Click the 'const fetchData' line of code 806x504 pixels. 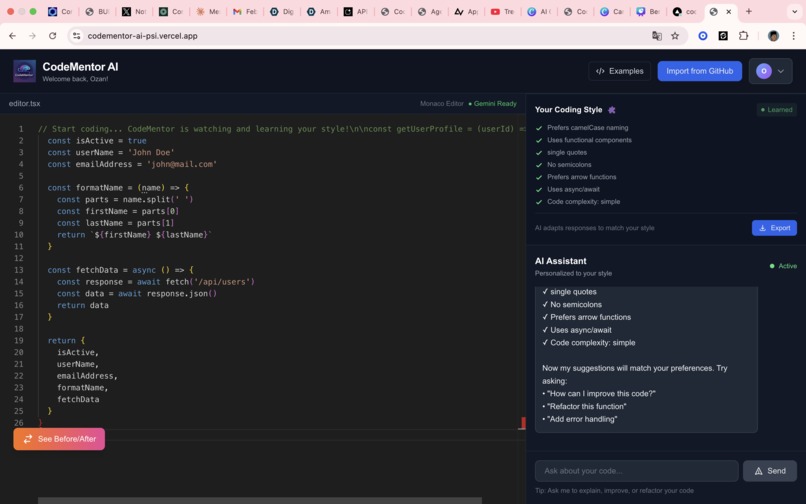click(120, 270)
